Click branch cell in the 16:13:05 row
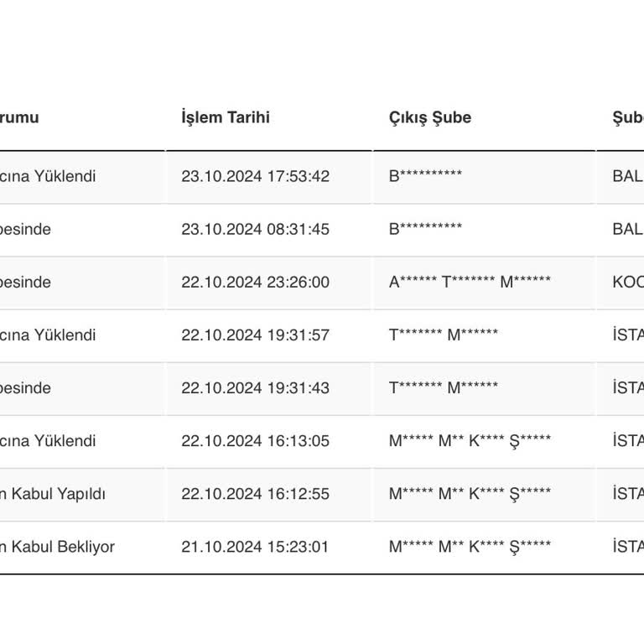Screen dimensions: 644x644 470,441
